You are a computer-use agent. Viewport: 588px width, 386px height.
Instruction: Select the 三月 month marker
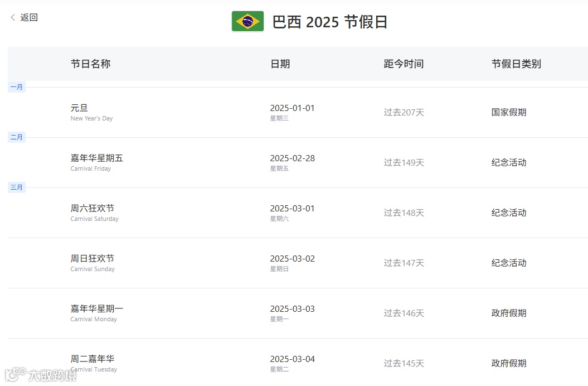click(x=17, y=187)
